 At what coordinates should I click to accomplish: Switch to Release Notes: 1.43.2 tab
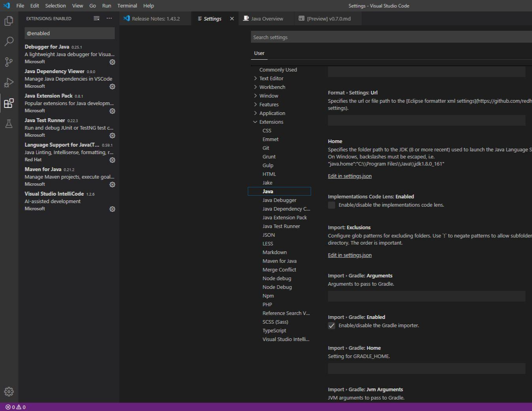[x=156, y=19]
